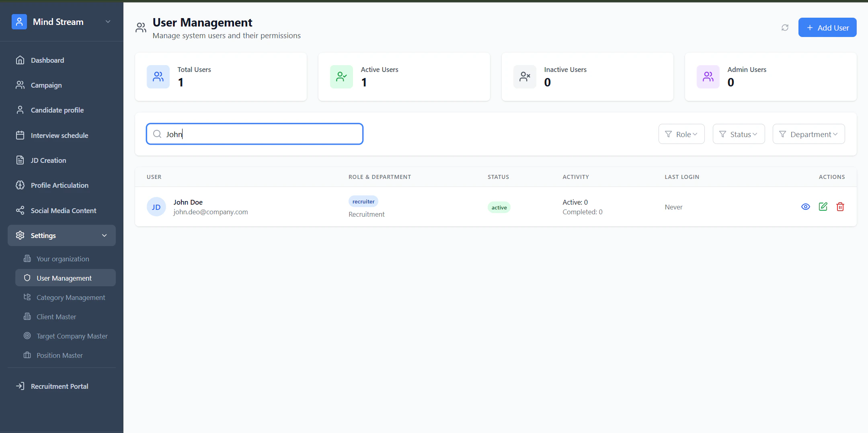The image size is (868, 433).
Task: Click the JD avatar circle
Action: [156, 207]
